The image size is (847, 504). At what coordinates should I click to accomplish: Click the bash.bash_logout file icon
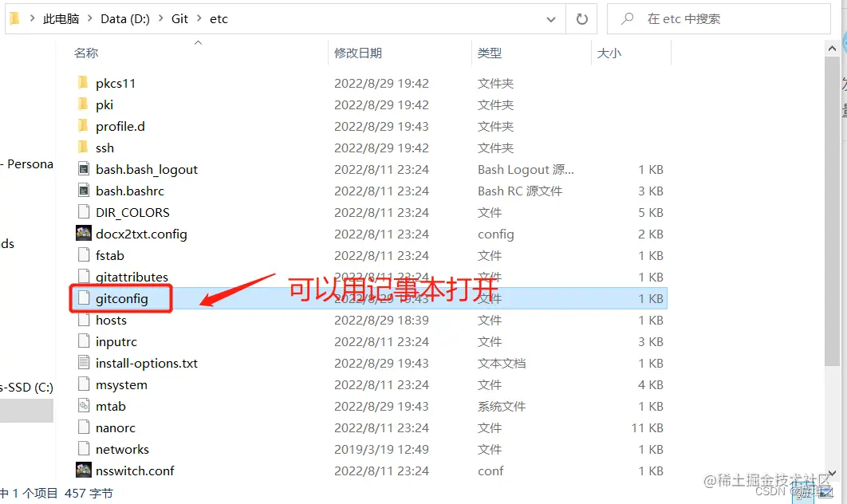coord(83,169)
